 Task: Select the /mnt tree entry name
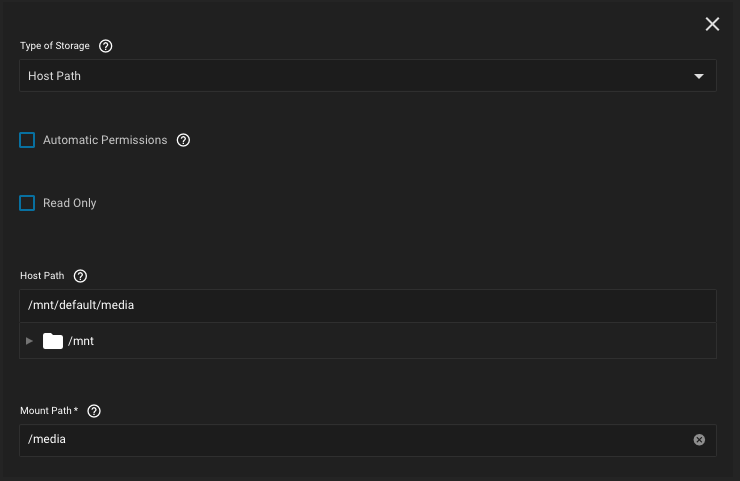click(81, 341)
